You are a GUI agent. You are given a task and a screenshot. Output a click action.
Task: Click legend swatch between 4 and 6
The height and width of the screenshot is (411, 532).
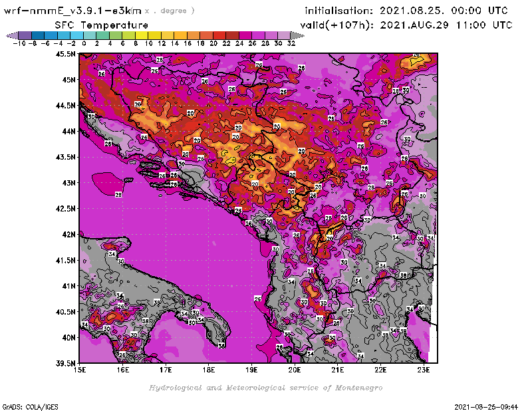point(116,35)
